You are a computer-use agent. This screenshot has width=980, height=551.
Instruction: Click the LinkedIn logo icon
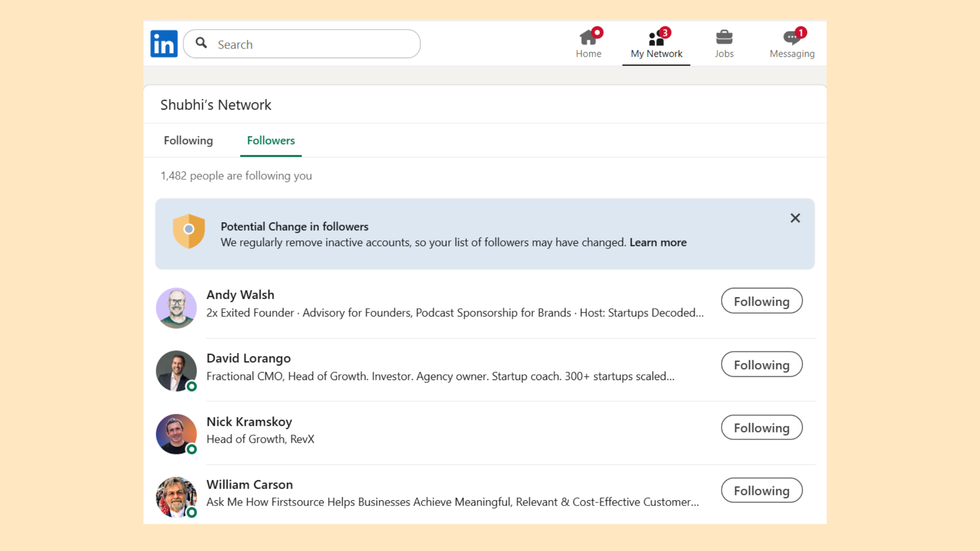click(164, 44)
